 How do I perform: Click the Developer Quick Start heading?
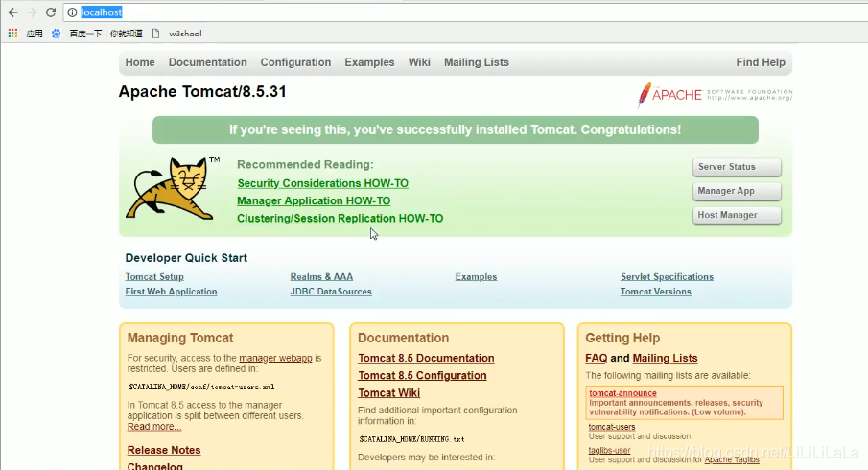[x=186, y=258]
